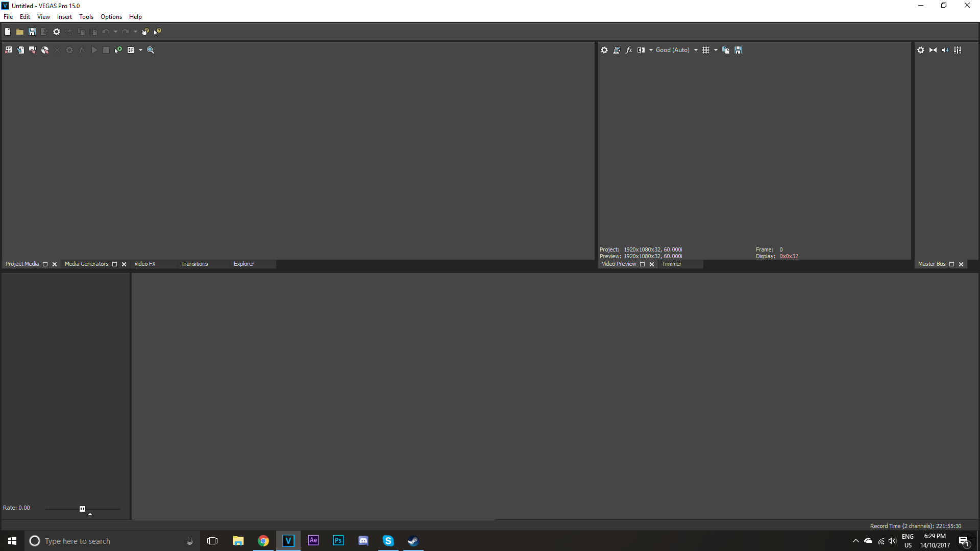This screenshot has height=551, width=980.
Task: Click Extract Audio from CD icon
Action: (45, 50)
